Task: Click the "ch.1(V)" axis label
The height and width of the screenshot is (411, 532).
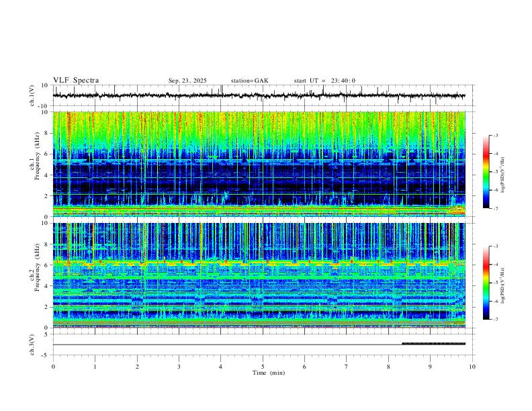Action: coord(32,95)
